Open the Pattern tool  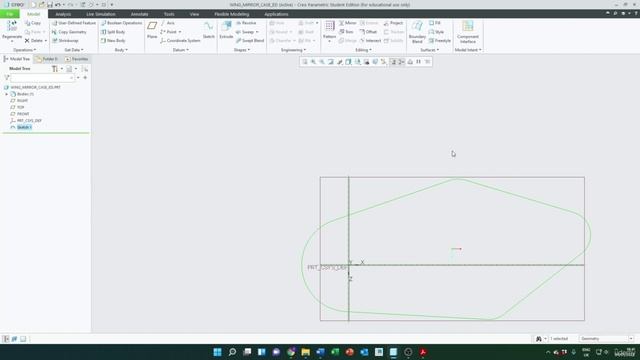click(x=329, y=31)
